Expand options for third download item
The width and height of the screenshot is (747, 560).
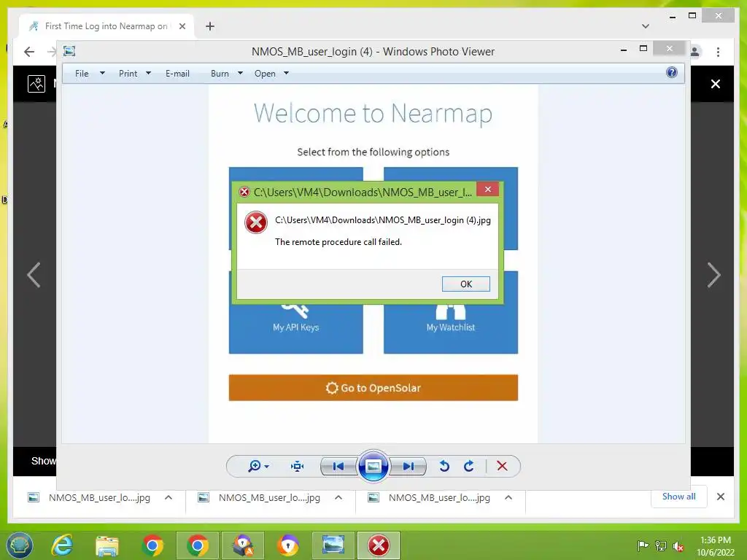508,497
